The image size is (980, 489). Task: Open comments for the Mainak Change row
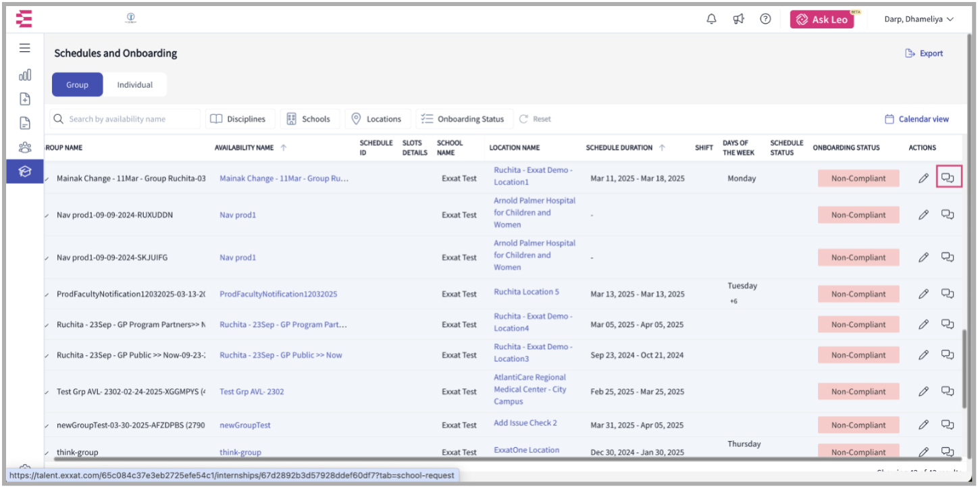[x=948, y=178]
